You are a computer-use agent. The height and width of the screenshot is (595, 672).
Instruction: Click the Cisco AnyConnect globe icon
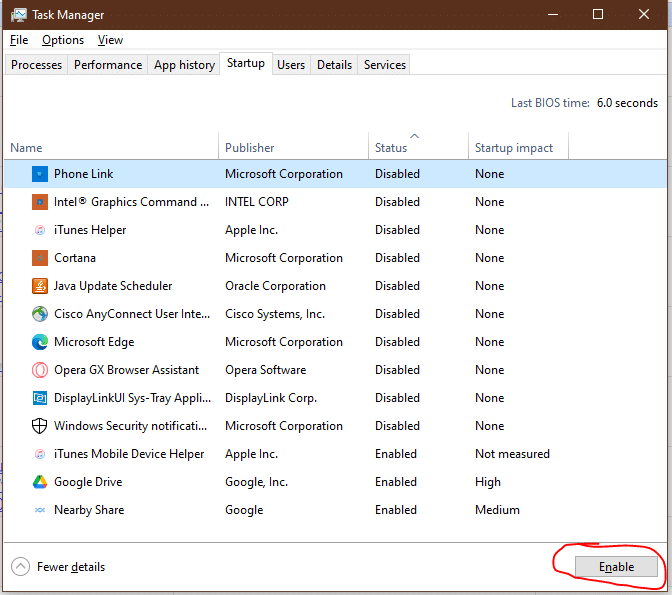(x=40, y=314)
